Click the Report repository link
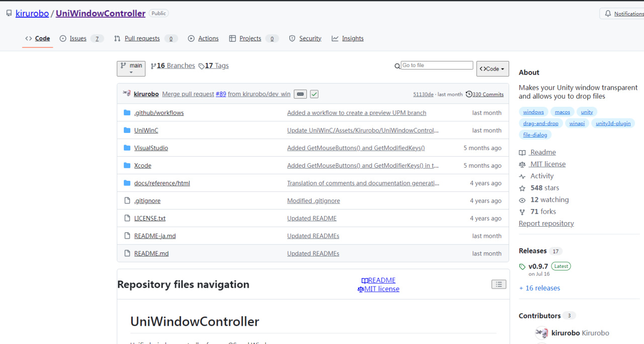Screen dimensions: 644x344 click(546, 224)
